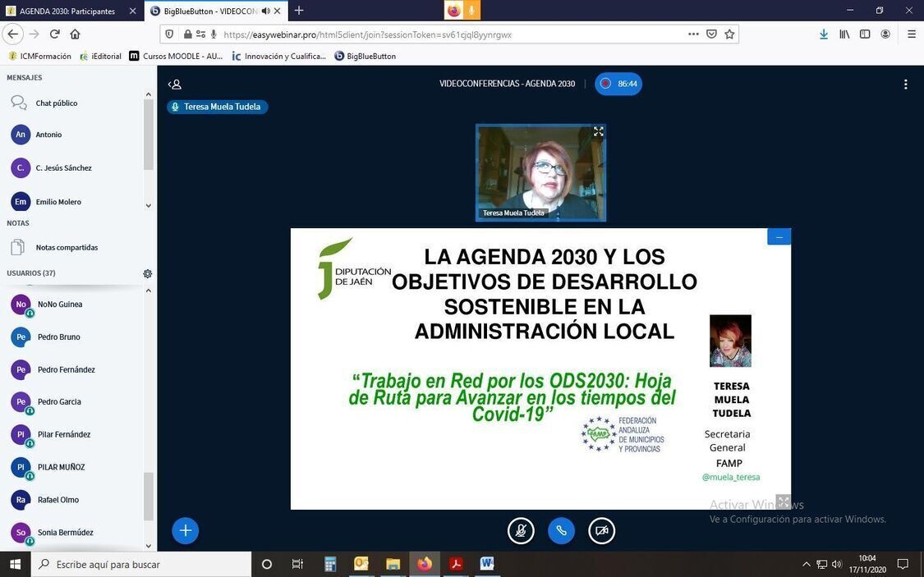Open the Cursos MOODLE bookmark

click(176, 56)
